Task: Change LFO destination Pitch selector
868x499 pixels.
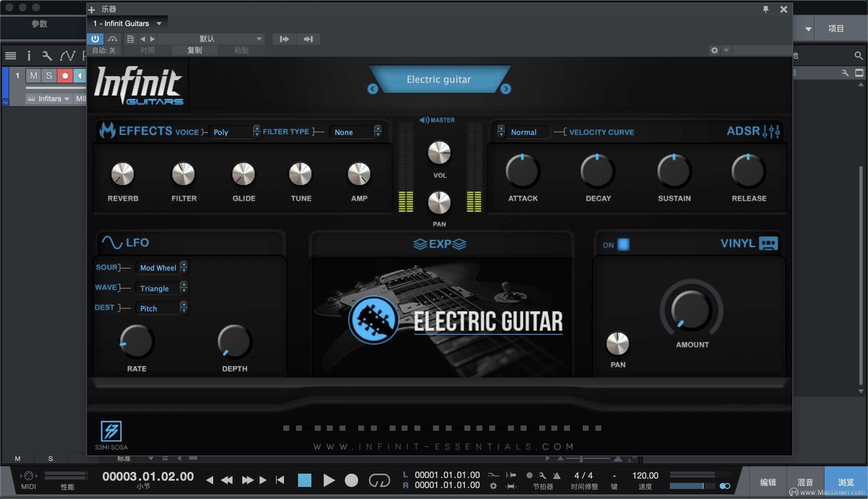Action: point(162,308)
